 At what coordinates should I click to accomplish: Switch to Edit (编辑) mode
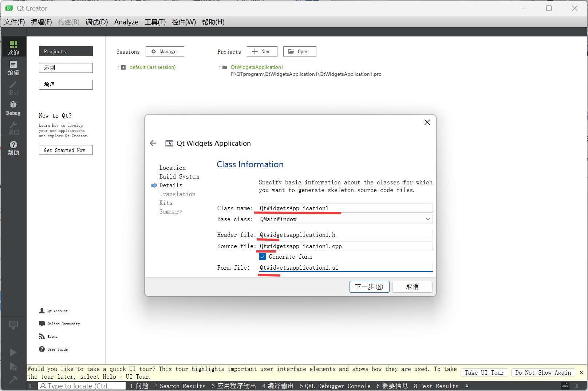13,68
